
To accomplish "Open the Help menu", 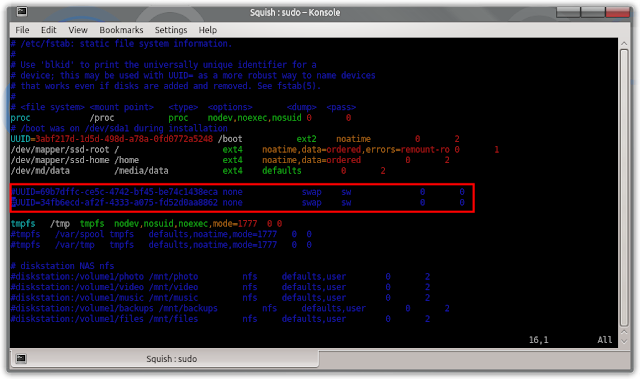I will coord(208,30).
